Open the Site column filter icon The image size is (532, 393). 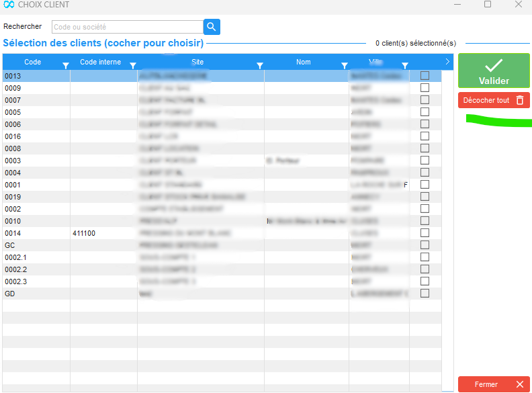coord(259,65)
